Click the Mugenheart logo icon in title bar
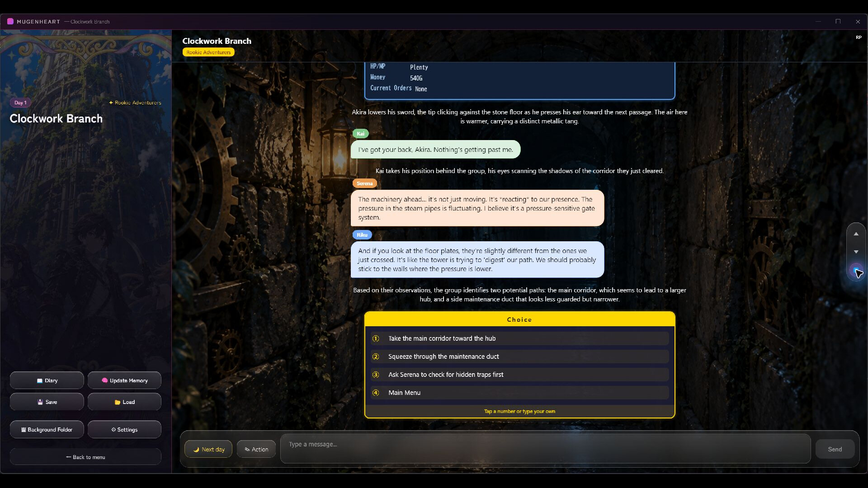 pos(10,21)
